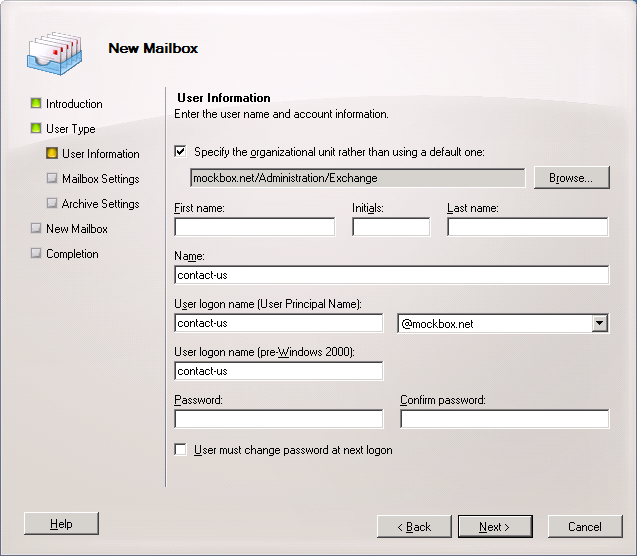Screen dimensions: 637x556
Task: Focus the First name field
Action: (x=255, y=227)
